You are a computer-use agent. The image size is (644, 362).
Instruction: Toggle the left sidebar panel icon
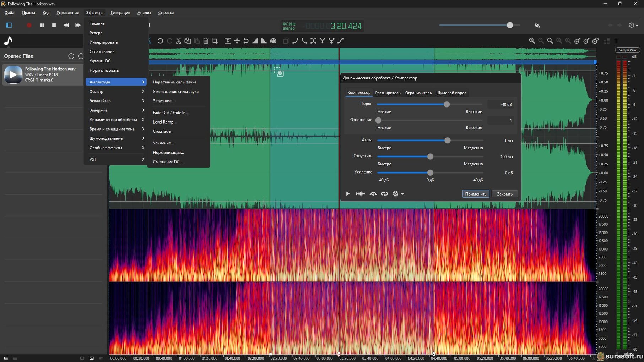click(9, 25)
